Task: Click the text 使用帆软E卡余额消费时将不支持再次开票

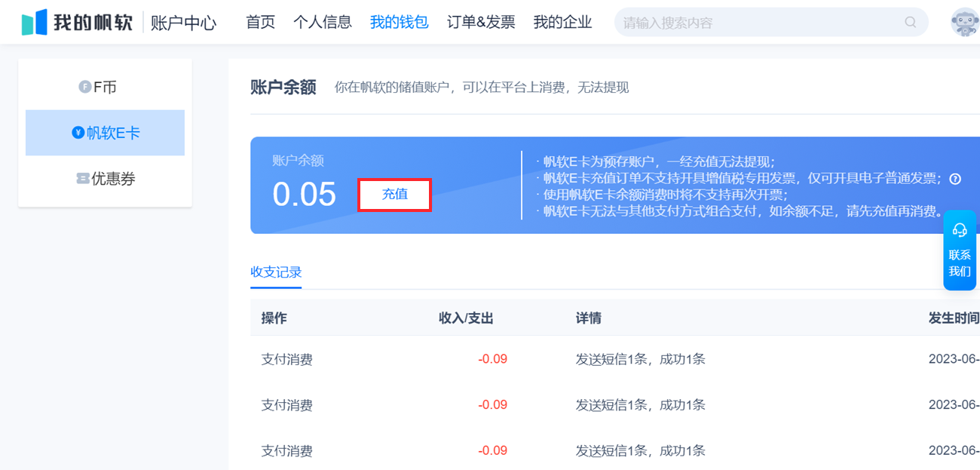Action: [665, 195]
